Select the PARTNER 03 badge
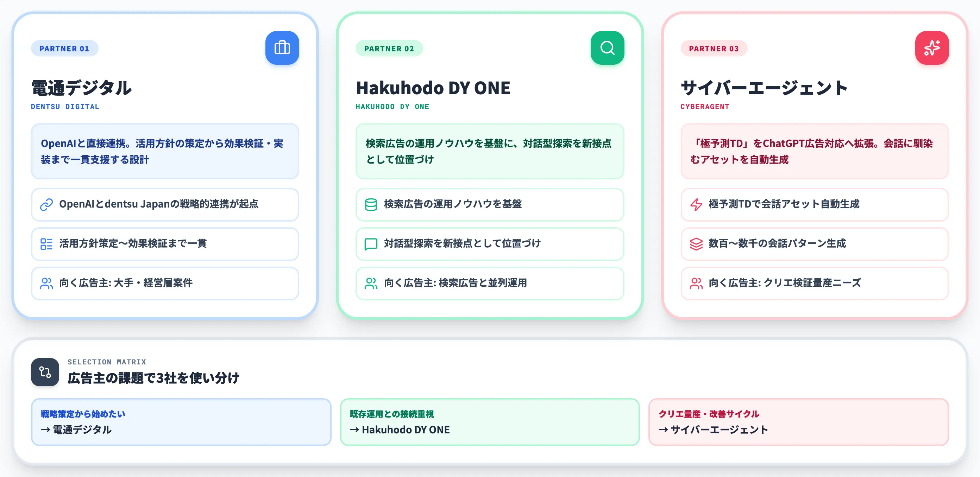Image resolution: width=980 pixels, height=477 pixels. pyautogui.click(x=714, y=49)
